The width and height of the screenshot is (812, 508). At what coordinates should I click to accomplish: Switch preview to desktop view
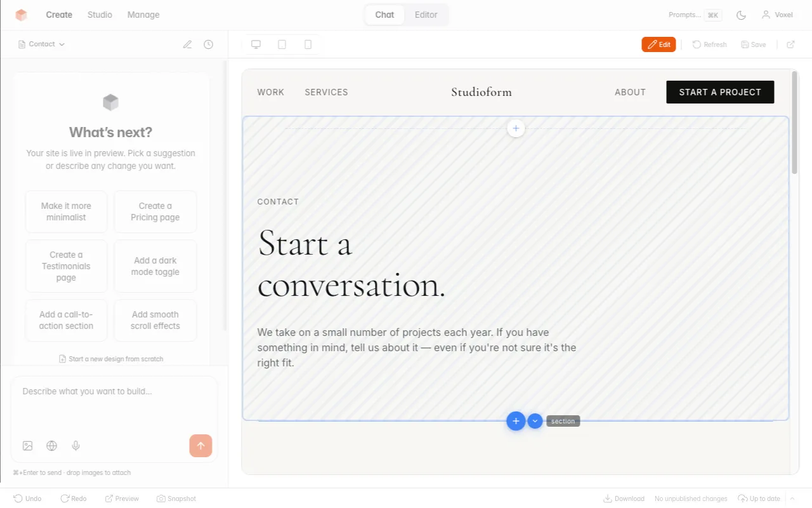coord(256,44)
